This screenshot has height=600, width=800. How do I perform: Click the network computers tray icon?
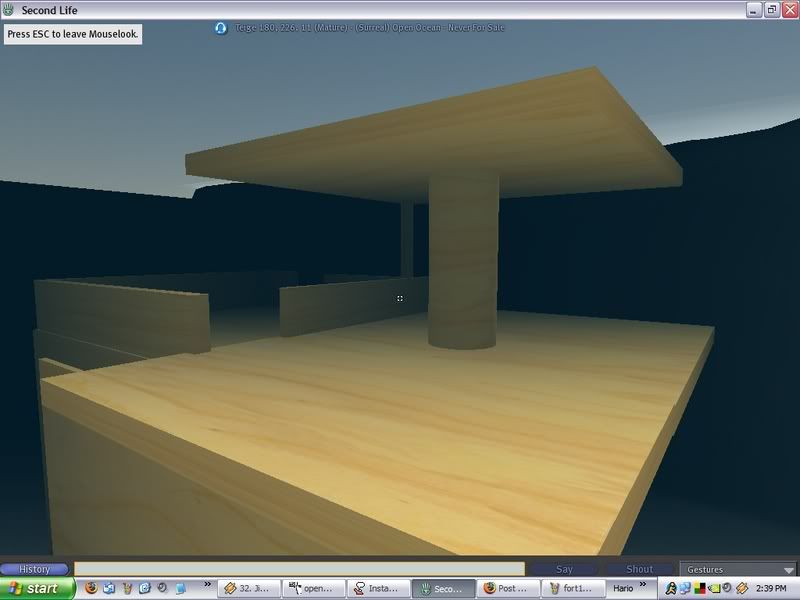686,588
